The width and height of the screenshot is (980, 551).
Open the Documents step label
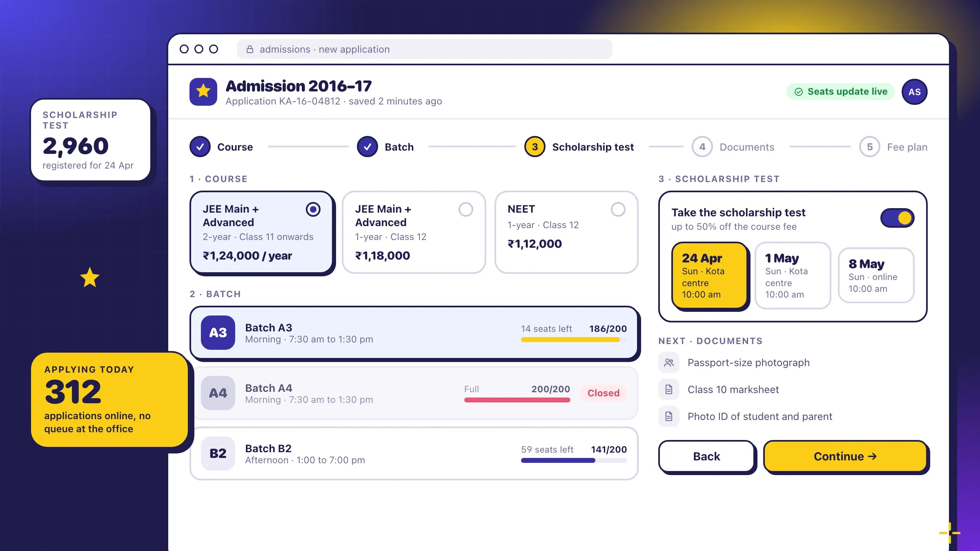point(747,147)
